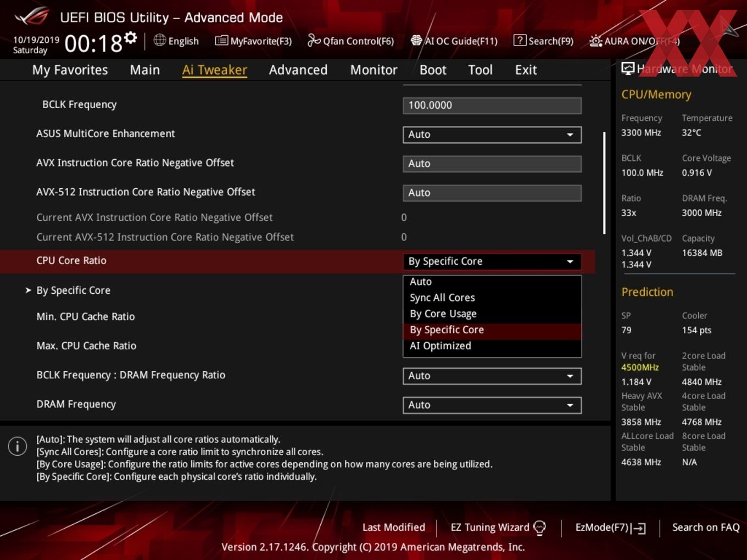Image resolution: width=747 pixels, height=560 pixels.
Task: Click AVX-512 Instruction Core Ratio Negative Offset field
Action: point(492,193)
